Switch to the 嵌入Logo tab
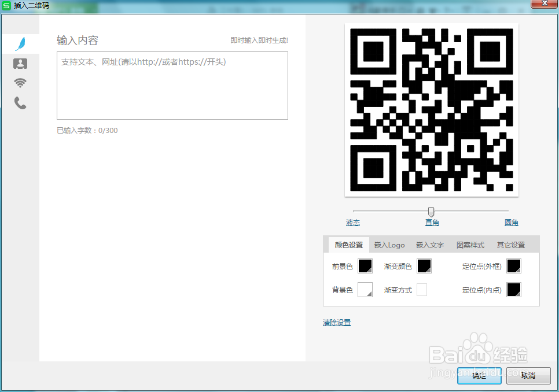The height and width of the screenshot is (392, 559). 389,245
